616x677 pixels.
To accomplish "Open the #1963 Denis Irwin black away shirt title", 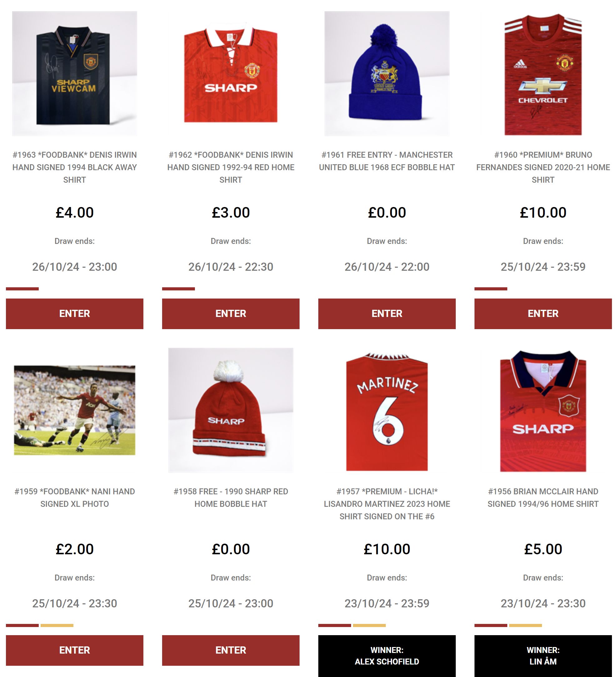I will coord(75,167).
